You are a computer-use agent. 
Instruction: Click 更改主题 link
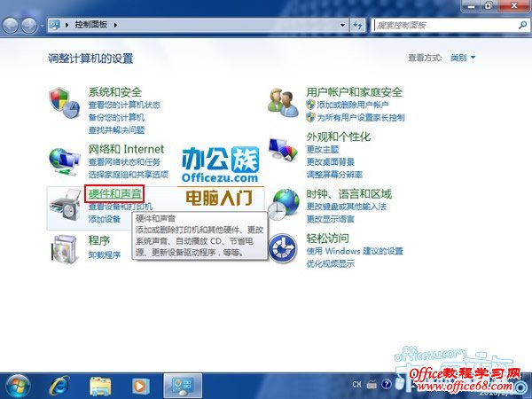click(323, 149)
